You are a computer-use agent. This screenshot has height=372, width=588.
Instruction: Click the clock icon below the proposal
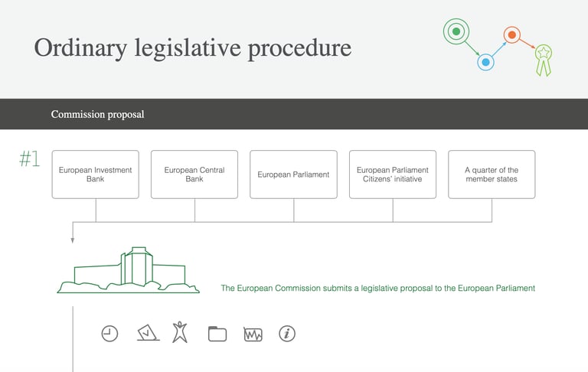(109, 334)
